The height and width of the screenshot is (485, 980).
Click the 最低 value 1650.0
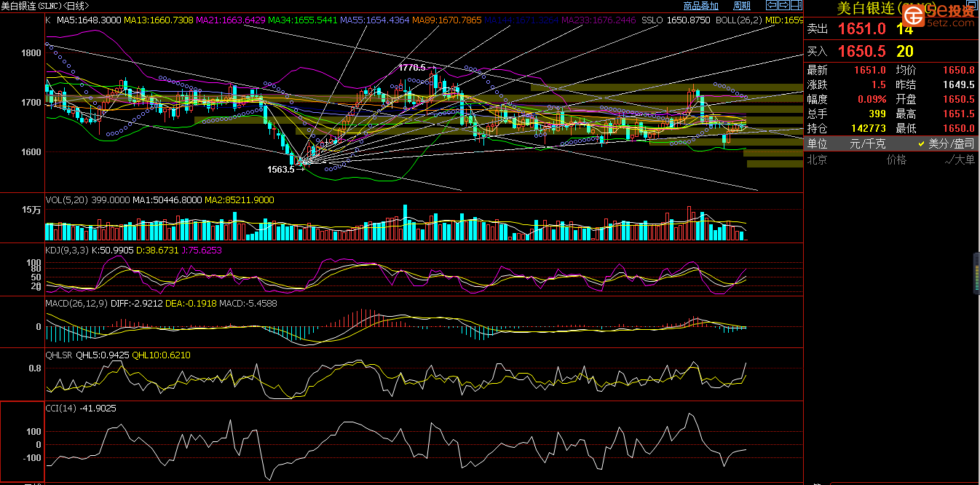tap(959, 128)
